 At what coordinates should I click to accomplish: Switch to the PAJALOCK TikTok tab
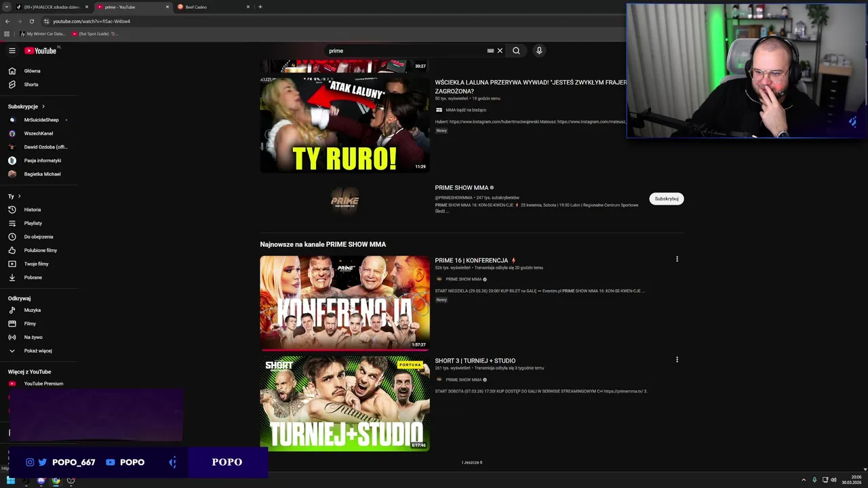pos(53,7)
